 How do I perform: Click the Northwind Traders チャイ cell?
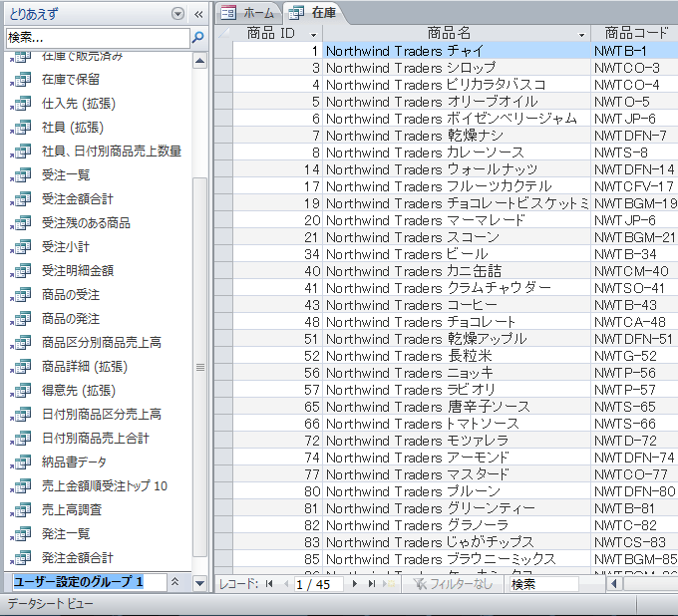[457, 51]
